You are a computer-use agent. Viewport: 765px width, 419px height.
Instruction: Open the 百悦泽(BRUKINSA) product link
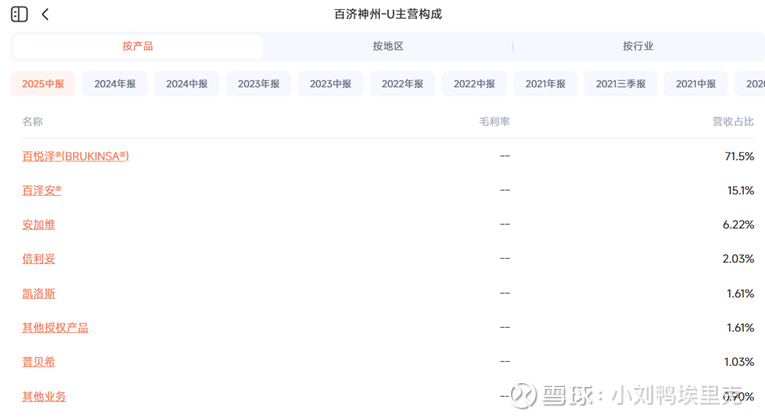76,156
